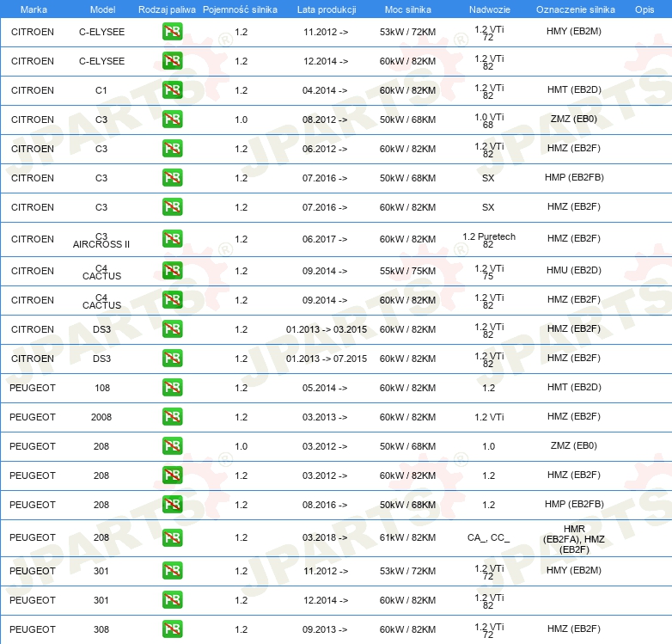Screen dimensions: 672x644
Task: Click HMP (EB2FB) engine code in PEUGEOT 208 row
Action: click(x=574, y=504)
